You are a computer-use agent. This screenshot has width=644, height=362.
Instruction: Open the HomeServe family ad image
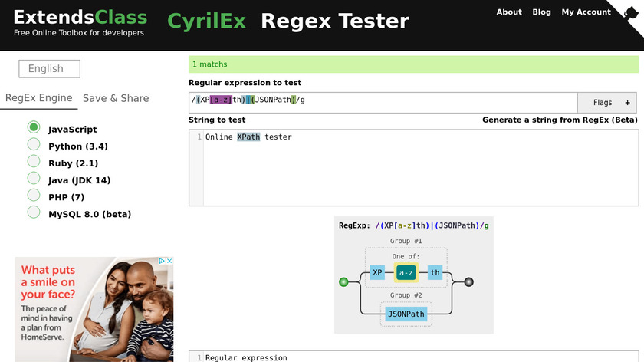point(94,309)
